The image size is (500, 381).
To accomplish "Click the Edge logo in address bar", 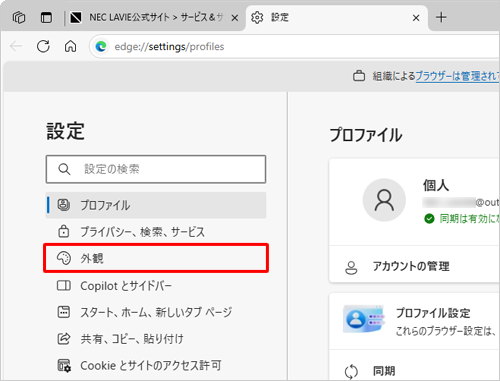I will pyautogui.click(x=101, y=46).
